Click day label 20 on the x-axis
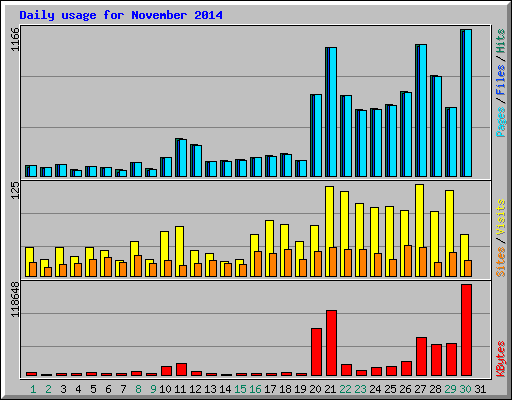Screen dimensions: 512x400 [315, 389]
